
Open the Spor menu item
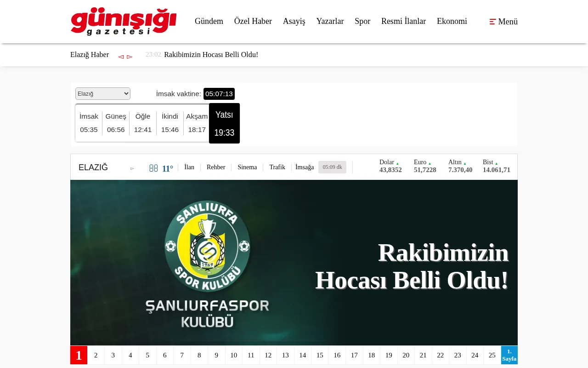(362, 21)
